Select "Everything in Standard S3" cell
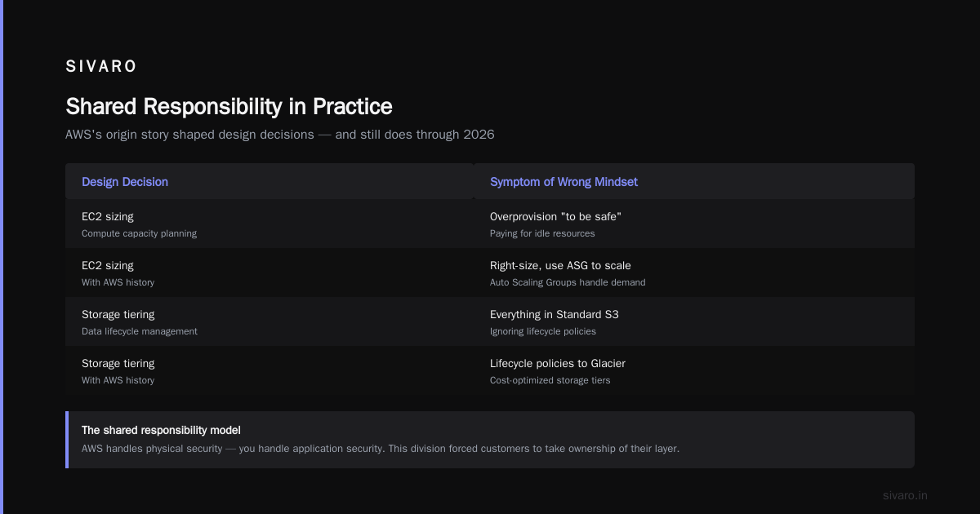The height and width of the screenshot is (514, 980). (555, 315)
